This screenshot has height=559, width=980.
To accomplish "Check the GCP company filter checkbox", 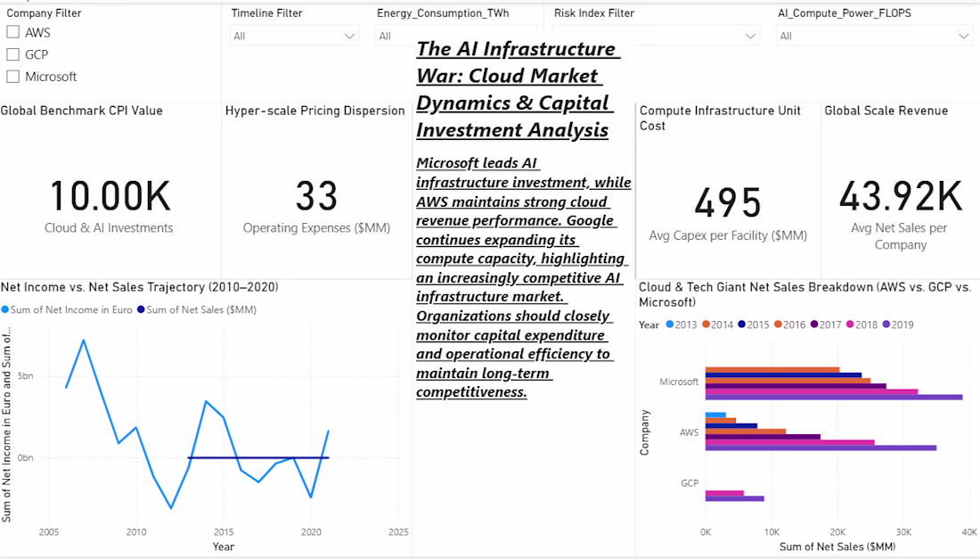I will [13, 54].
